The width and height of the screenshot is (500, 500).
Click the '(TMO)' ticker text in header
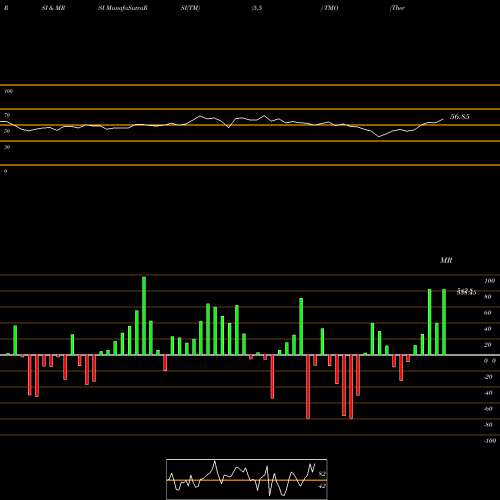click(x=329, y=8)
